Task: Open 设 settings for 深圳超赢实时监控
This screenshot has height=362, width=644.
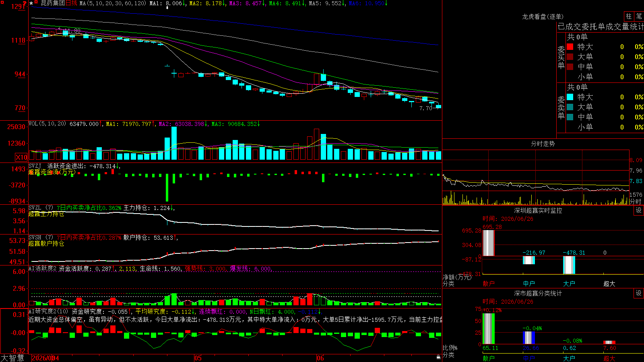Action: 639,210
